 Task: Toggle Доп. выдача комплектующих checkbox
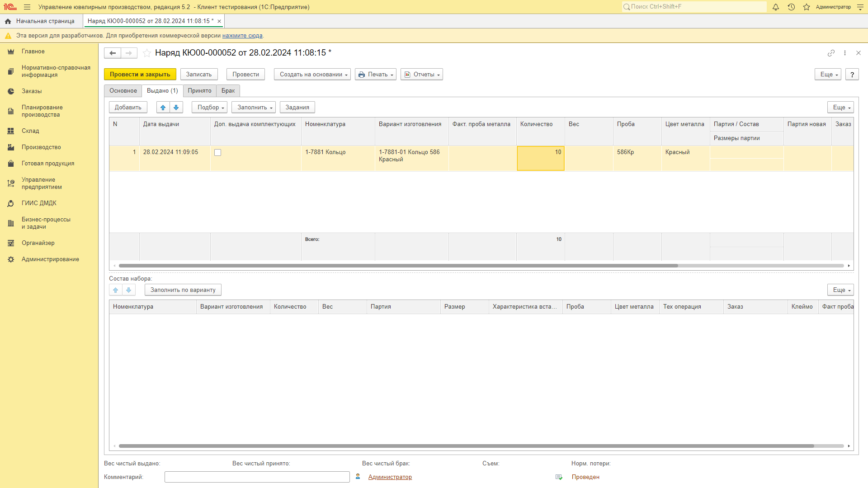point(218,153)
